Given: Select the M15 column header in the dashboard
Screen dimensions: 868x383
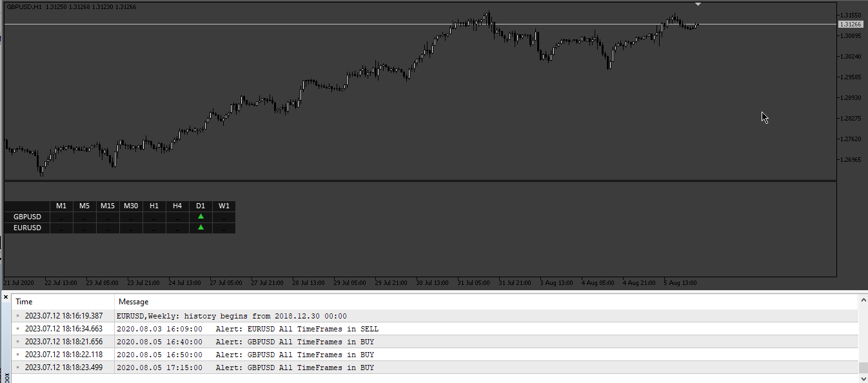Looking at the screenshot, I should coord(108,206).
